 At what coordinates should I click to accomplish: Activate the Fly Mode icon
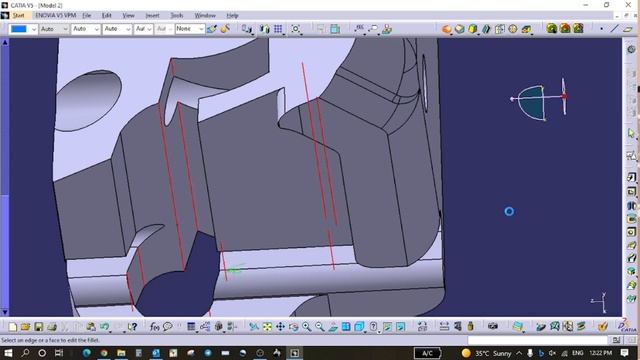coord(253,327)
